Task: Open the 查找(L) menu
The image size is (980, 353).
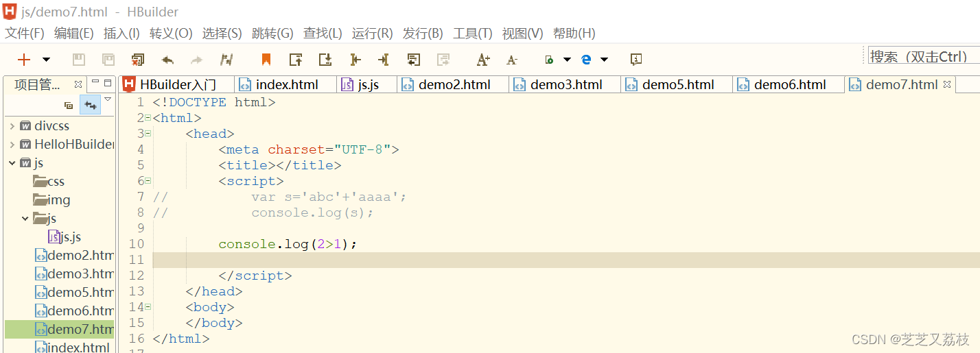Action: tap(323, 33)
